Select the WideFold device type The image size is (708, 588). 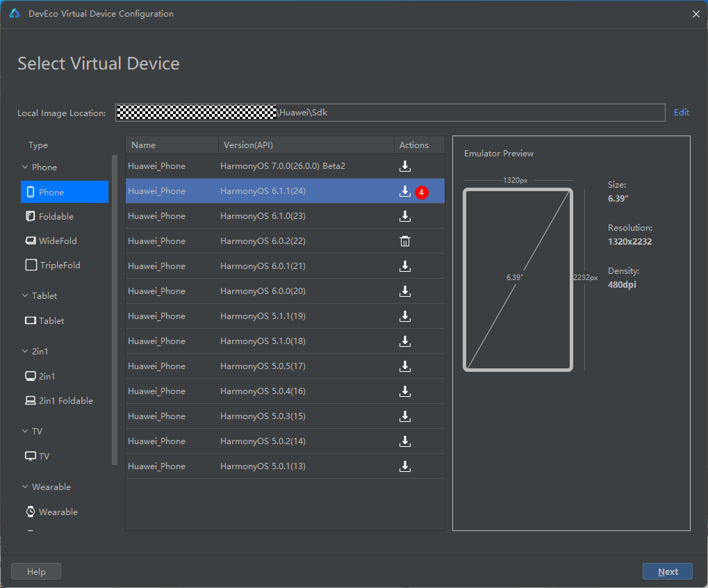point(65,240)
